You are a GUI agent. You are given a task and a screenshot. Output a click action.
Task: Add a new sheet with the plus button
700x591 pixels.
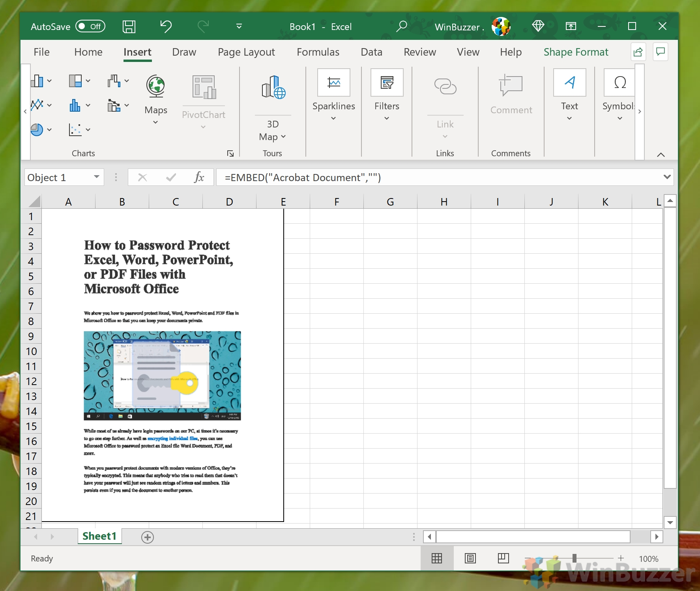(148, 537)
